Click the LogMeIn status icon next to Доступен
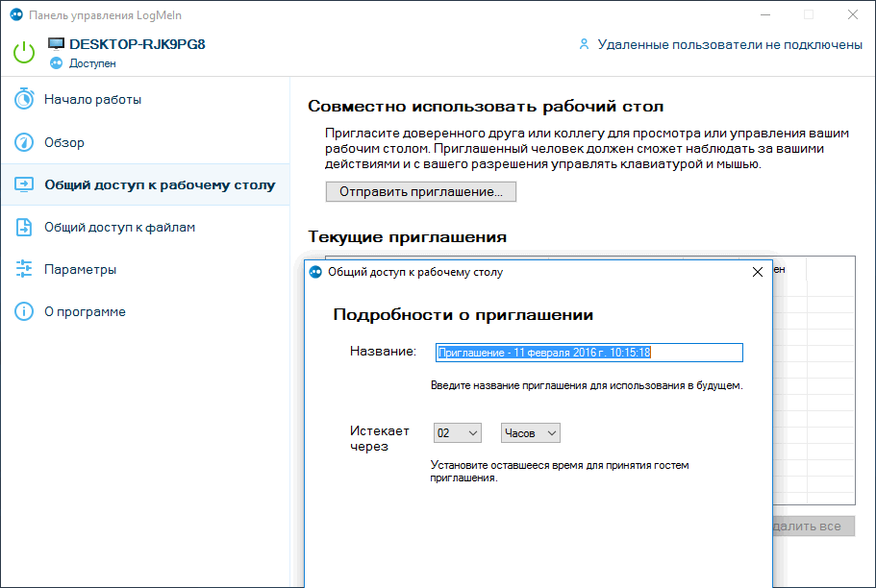Viewport: 876px width, 588px height. point(57,63)
